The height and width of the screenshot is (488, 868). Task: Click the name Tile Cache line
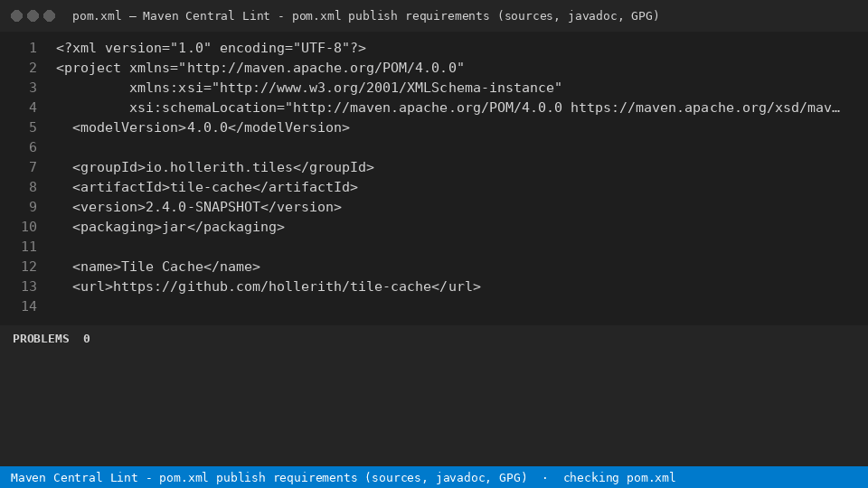tap(166, 267)
